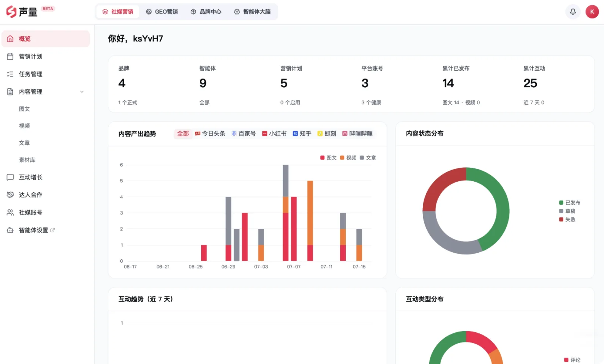
Task: Click the 互动增长 chat icon
Action: click(10, 177)
